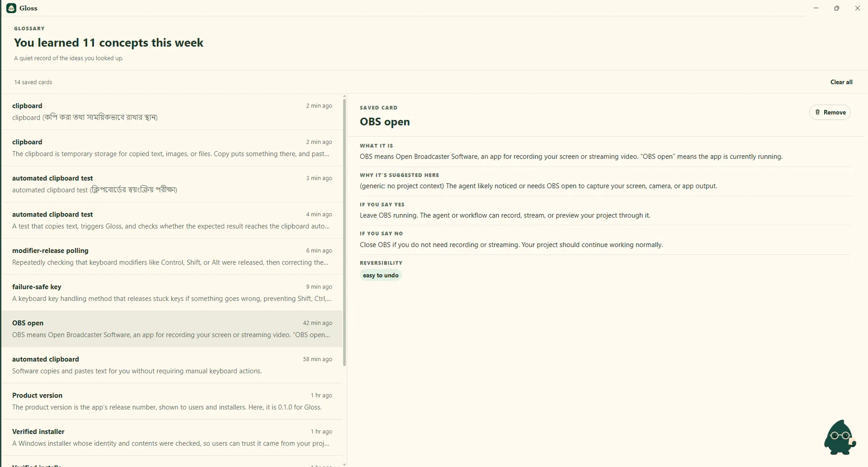Click the "42 min ago" timestamp
Screen dimensions: 868x467
coord(317,323)
